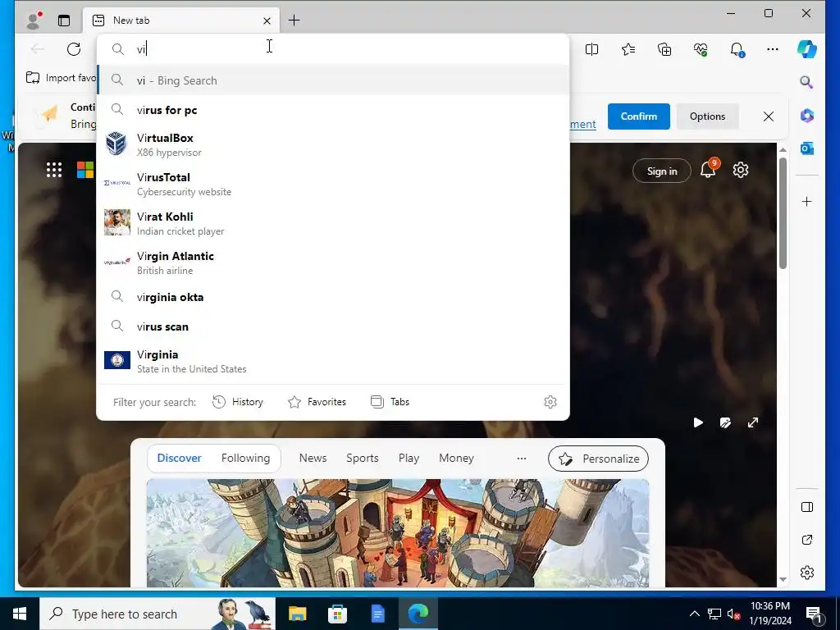Open File Explorer from taskbar
The height and width of the screenshot is (630, 840).
tap(297, 614)
